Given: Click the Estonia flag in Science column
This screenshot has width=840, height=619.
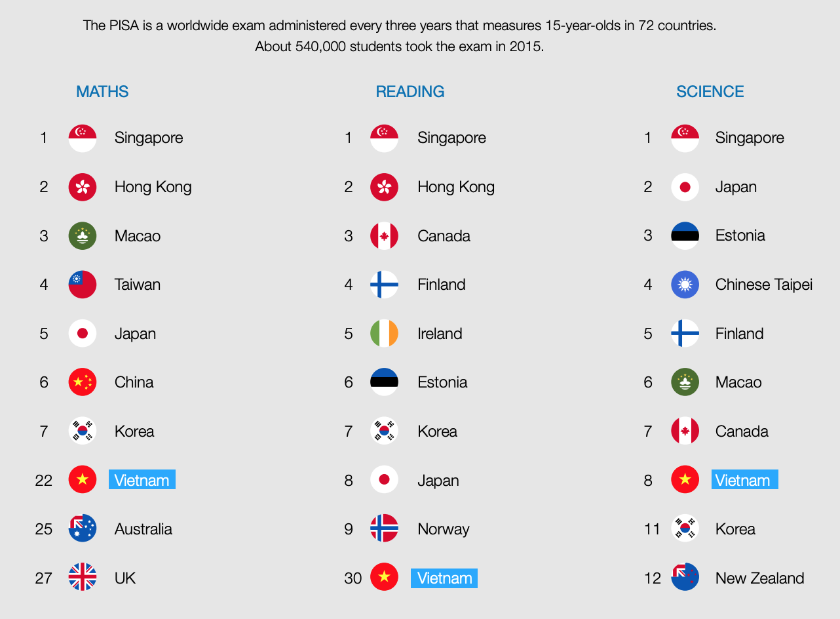Looking at the screenshot, I should click(x=685, y=235).
